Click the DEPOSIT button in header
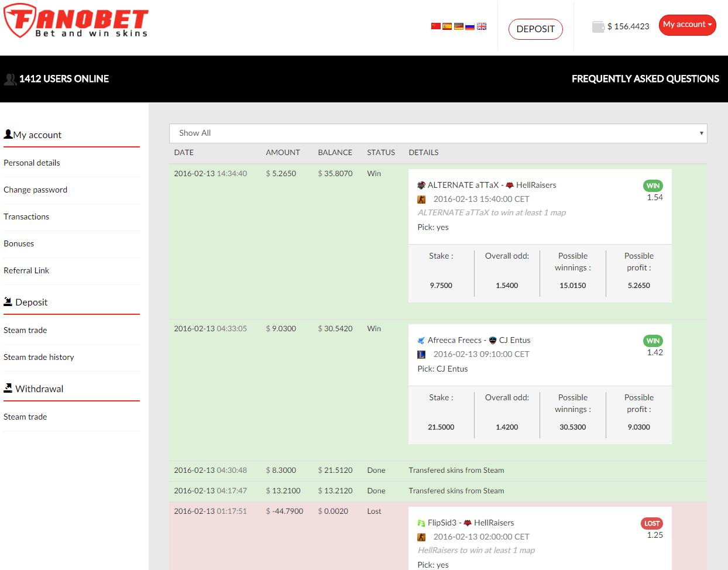The width and height of the screenshot is (728, 570). coord(535,29)
